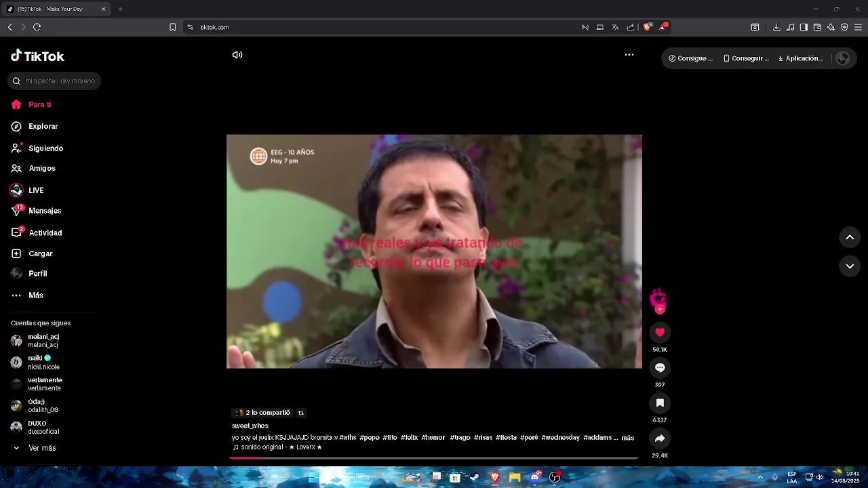The width and height of the screenshot is (868, 488).
Task: Open Leo AI sparkle icon
Action: (x=831, y=27)
